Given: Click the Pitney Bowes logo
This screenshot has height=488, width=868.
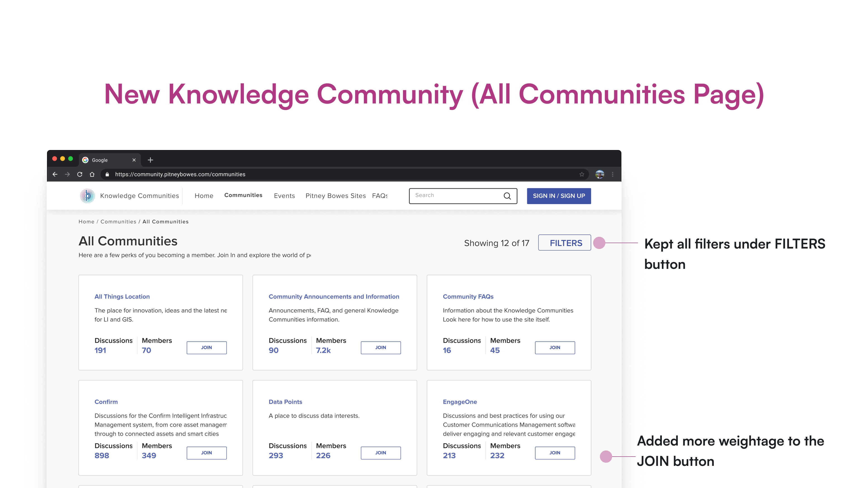Looking at the screenshot, I should pos(87,196).
